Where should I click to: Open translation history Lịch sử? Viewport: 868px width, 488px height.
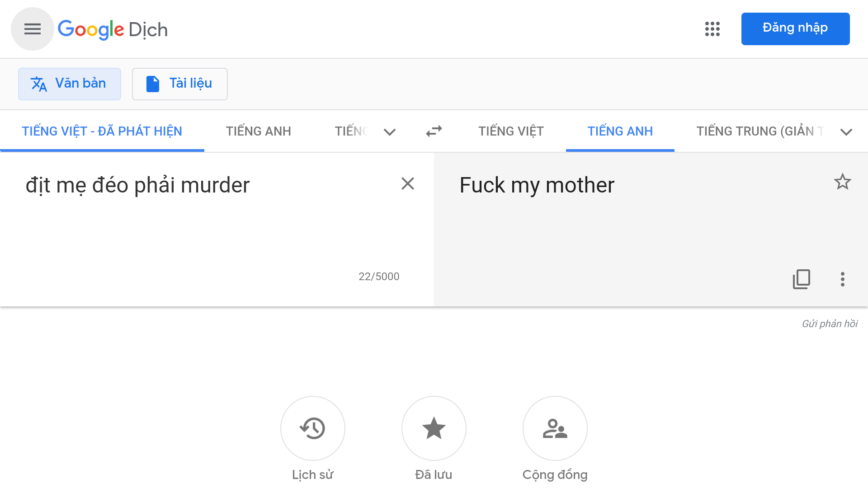313,428
